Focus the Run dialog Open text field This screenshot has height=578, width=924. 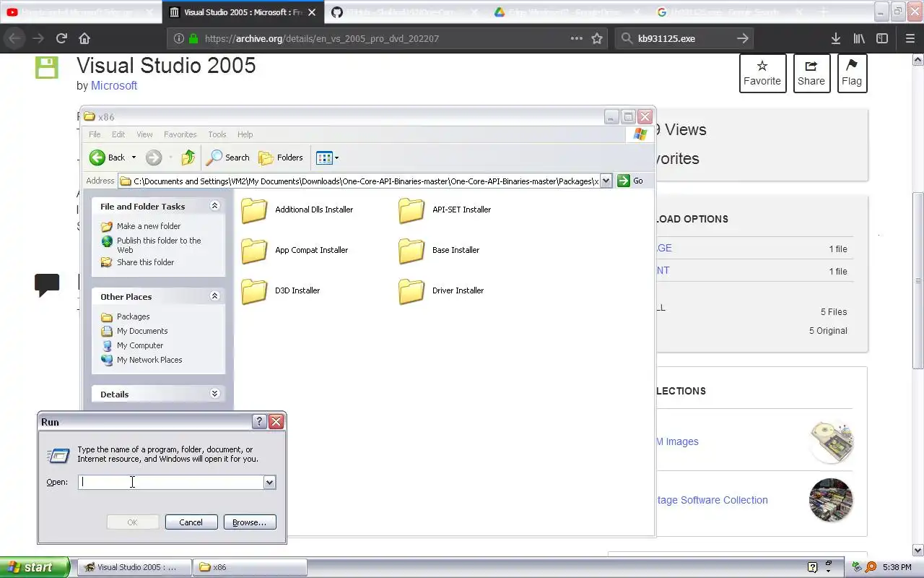[170, 482]
